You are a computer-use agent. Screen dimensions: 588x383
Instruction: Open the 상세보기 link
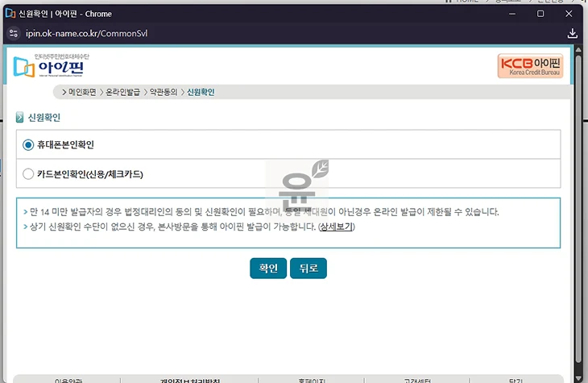(x=336, y=227)
